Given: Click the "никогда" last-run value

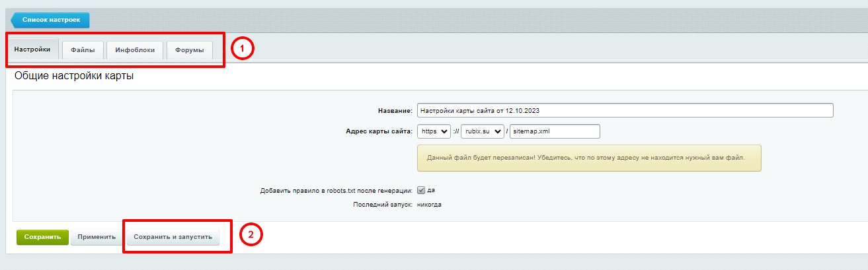Looking at the screenshot, I should [x=430, y=205].
